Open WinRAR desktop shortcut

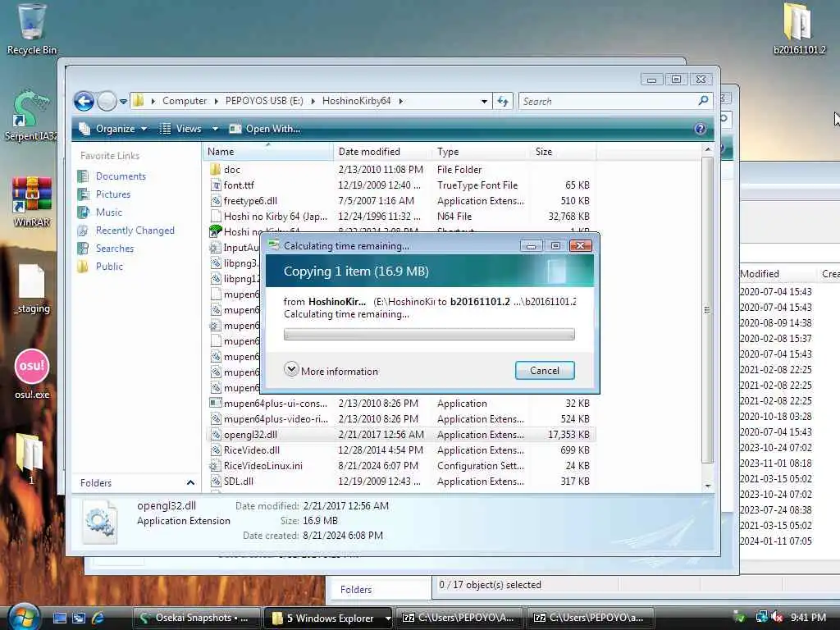(32, 202)
